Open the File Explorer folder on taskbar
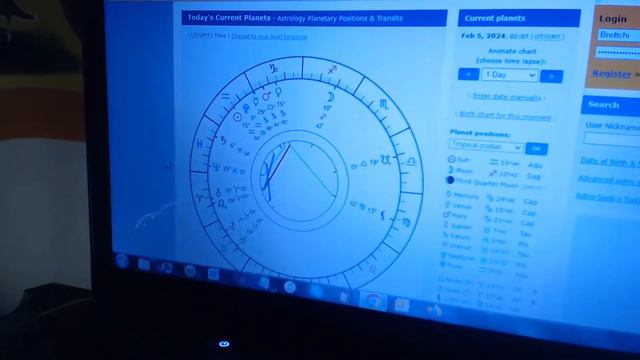 144,264
